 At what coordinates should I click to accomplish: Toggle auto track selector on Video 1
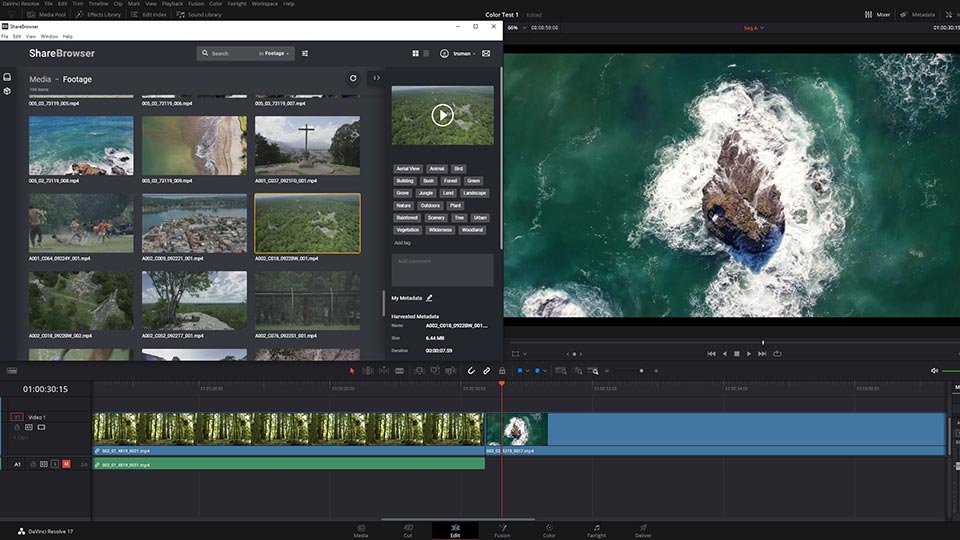(x=29, y=427)
